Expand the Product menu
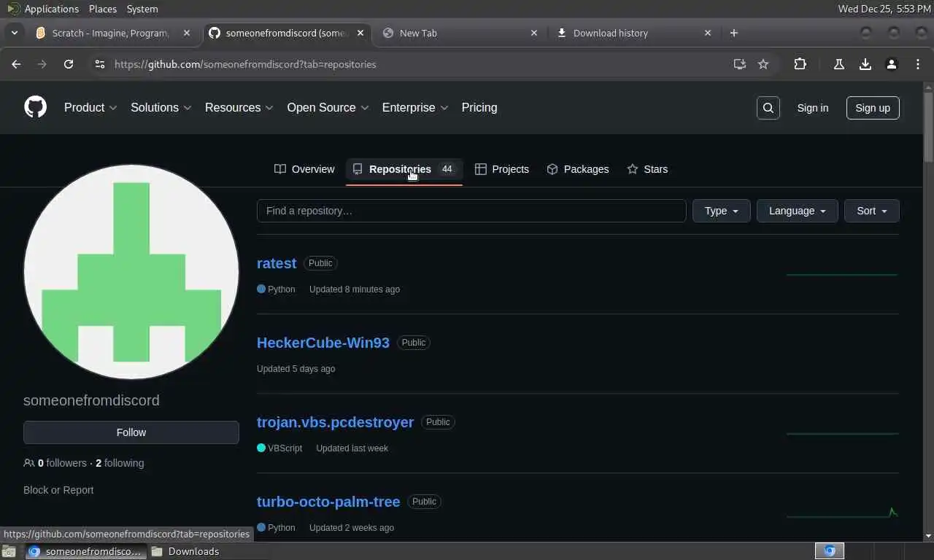The image size is (934, 560). [90, 107]
